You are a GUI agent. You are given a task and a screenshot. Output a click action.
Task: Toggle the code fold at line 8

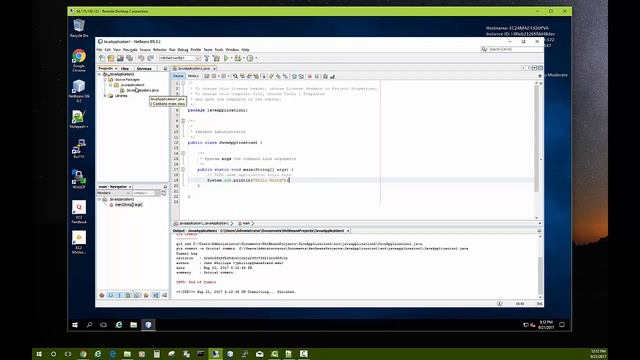pyautogui.click(x=183, y=121)
